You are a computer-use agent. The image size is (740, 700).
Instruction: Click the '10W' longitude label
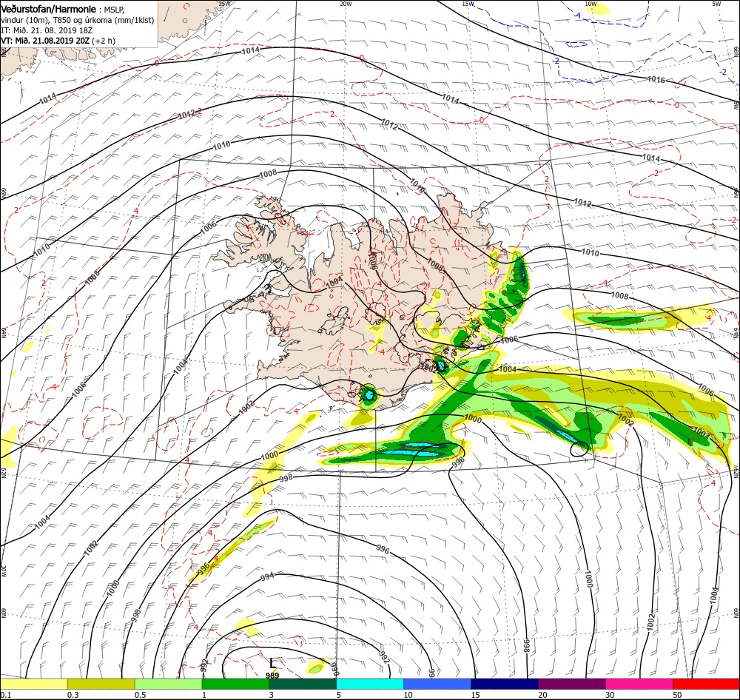591,4
